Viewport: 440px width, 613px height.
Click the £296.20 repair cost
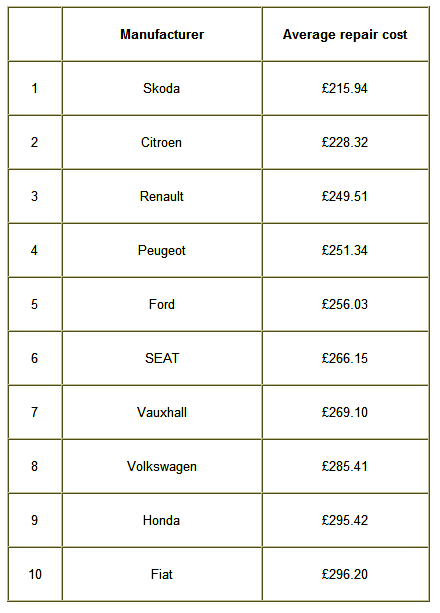[x=345, y=574]
